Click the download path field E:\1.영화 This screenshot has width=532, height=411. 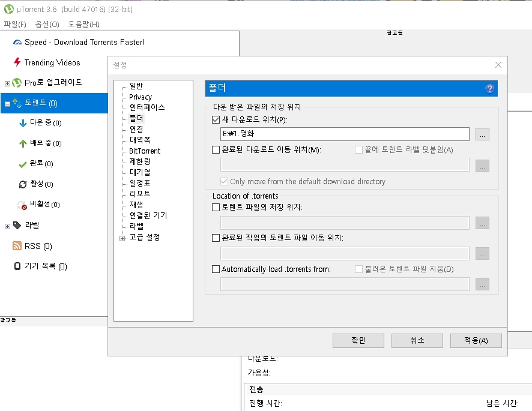345,134
